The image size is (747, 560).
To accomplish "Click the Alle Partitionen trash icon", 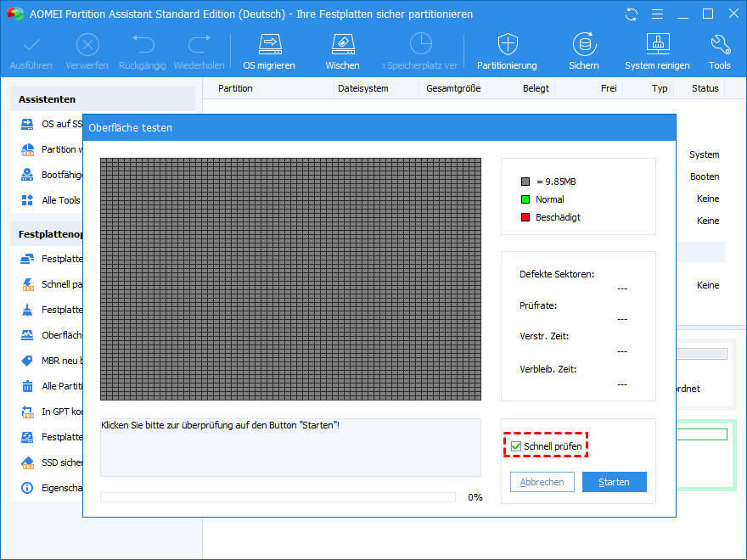I will point(27,386).
